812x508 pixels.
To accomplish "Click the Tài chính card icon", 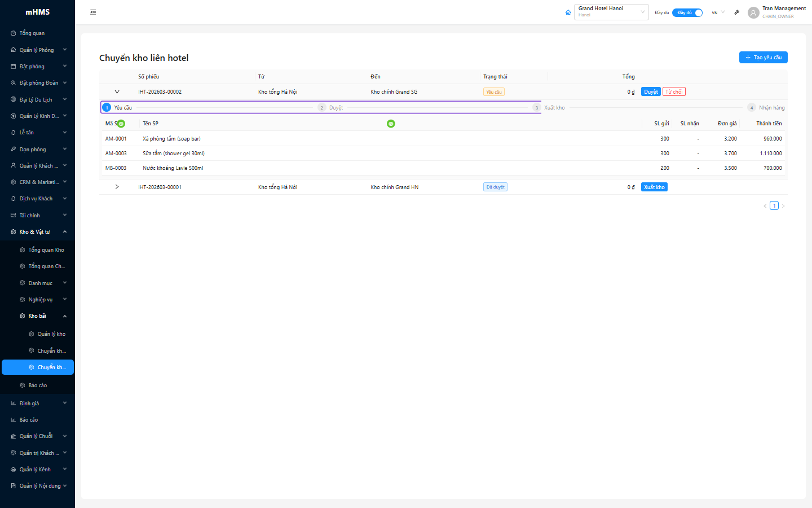I will click(14, 216).
